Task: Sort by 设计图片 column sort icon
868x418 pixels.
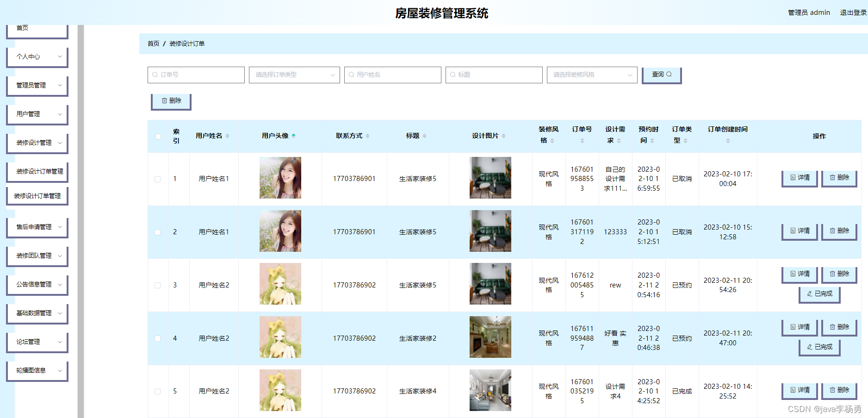Action: [x=504, y=136]
